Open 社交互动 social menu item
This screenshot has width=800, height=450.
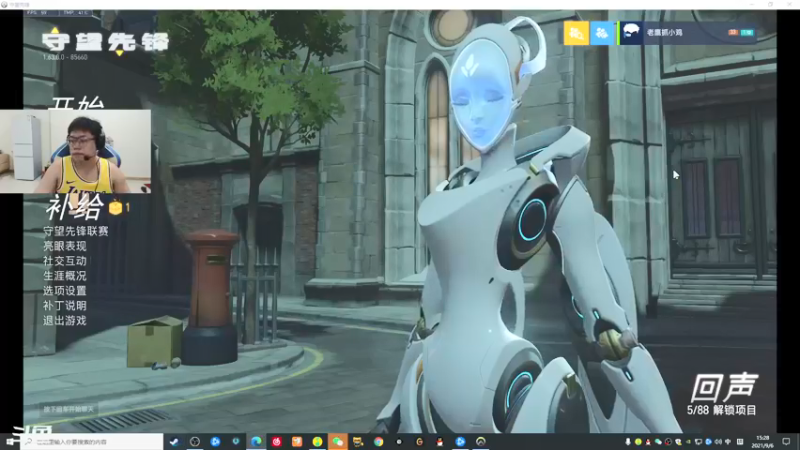[65, 261]
